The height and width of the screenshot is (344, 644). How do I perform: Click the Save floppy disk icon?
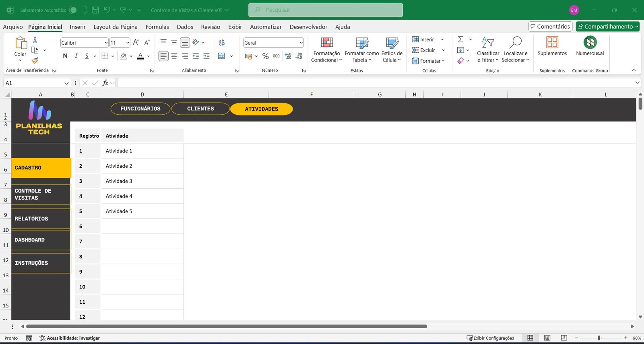pos(95,10)
